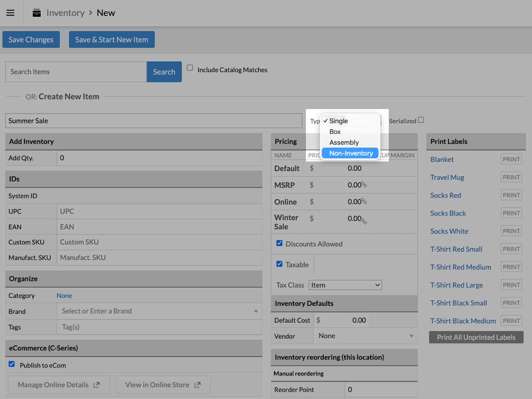532x399 pixels.
Task: Click the Manufact. SKU input field
Action: (160, 258)
